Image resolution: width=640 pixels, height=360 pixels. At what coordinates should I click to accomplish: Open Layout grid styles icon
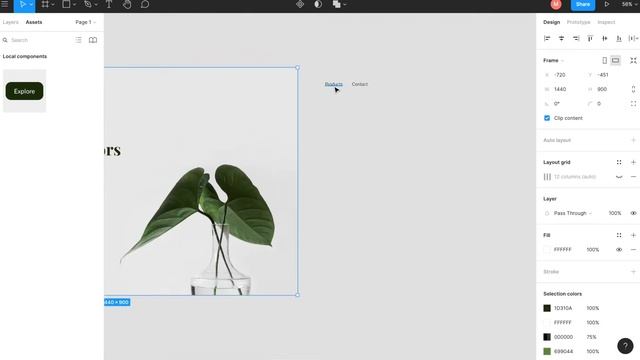[619, 162]
